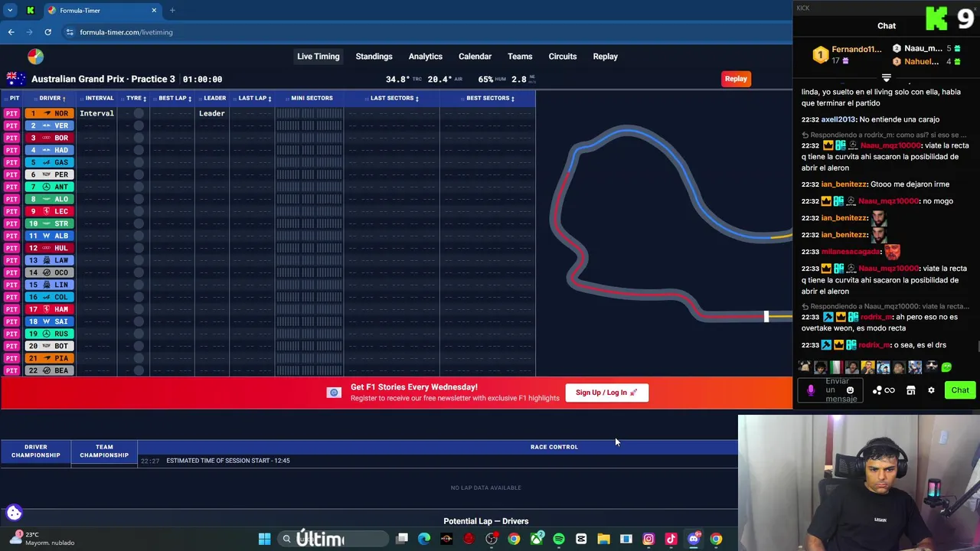Sort by Tyre column header

pyautogui.click(x=136, y=98)
